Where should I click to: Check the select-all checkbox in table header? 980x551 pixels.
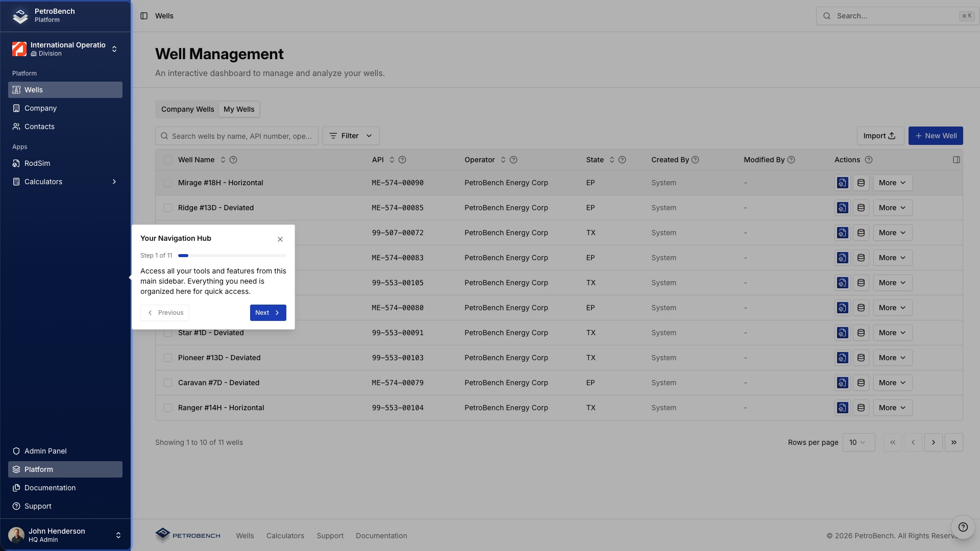click(168, 160)
